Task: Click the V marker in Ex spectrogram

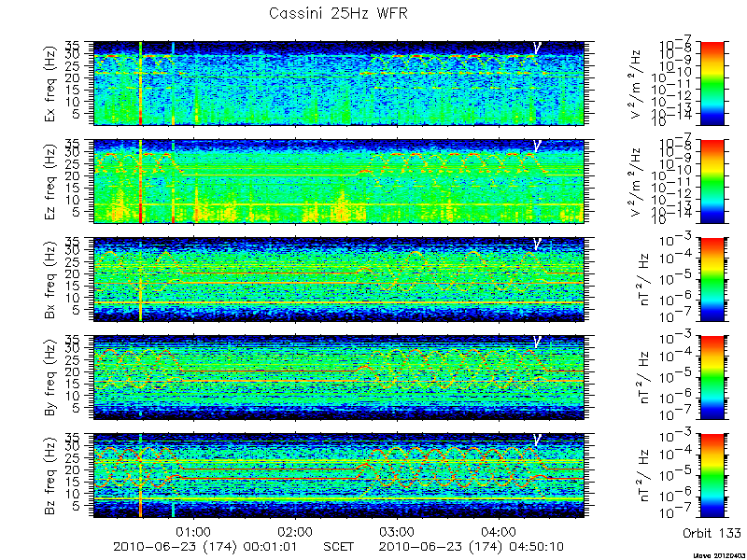Action: pos(537,48)
